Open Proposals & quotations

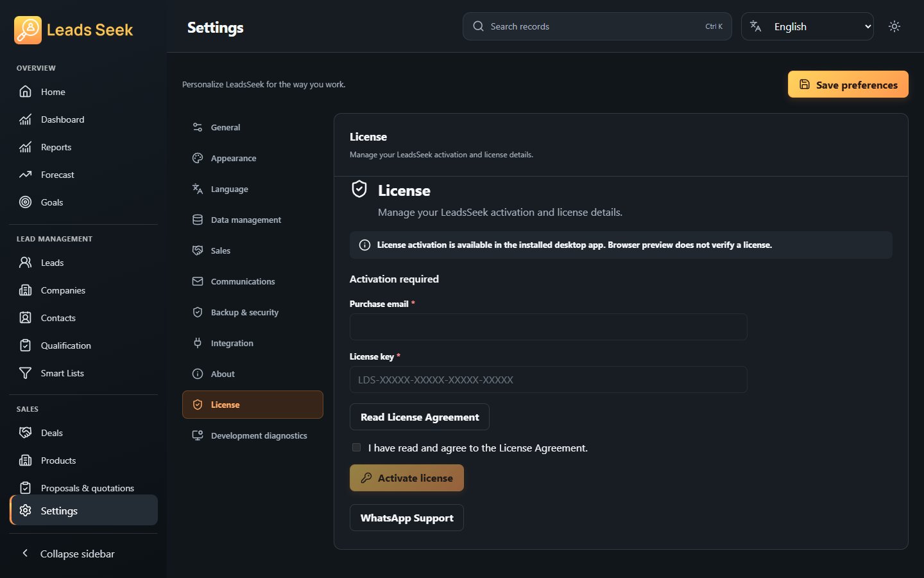[83, 488]
